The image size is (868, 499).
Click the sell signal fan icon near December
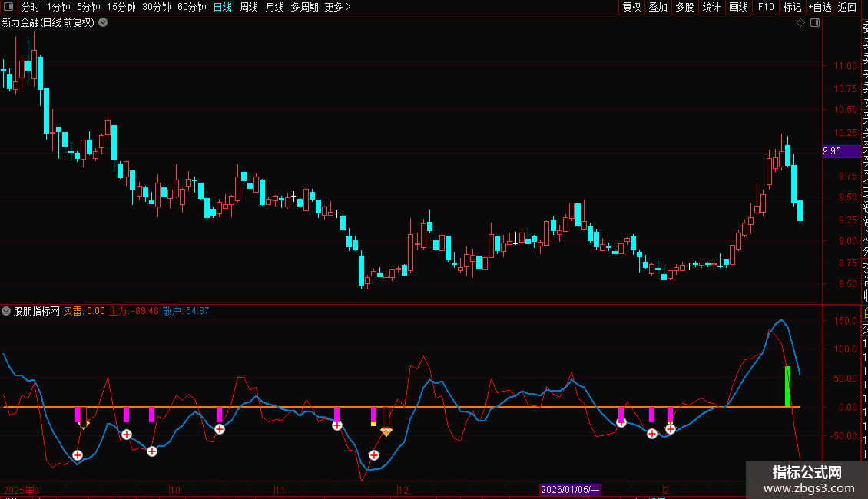coord(386,432)
